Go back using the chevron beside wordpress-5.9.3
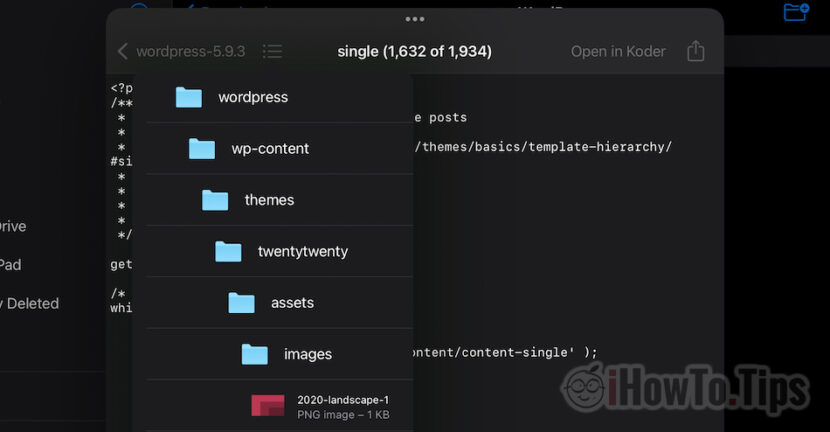Image resolution: width=830 pixels, height=432 pixels. tap(122, 51)
